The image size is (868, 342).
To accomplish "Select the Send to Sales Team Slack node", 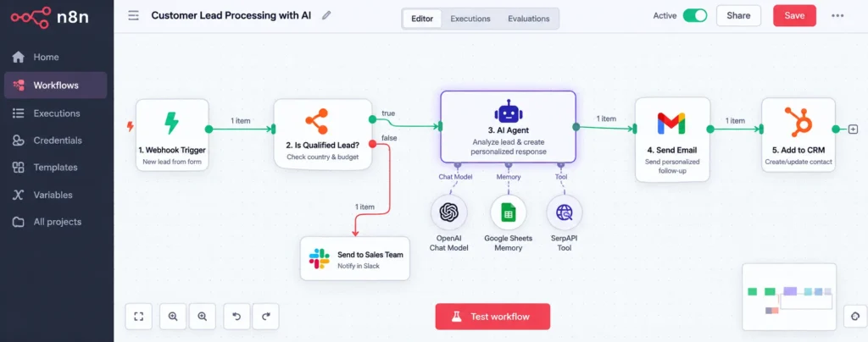I will [355, 258].
